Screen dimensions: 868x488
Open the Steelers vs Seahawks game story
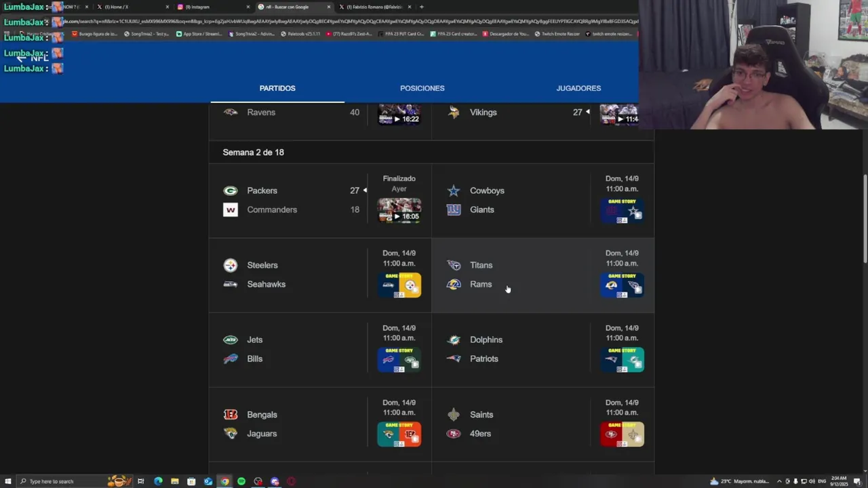(x=399, y=285)
